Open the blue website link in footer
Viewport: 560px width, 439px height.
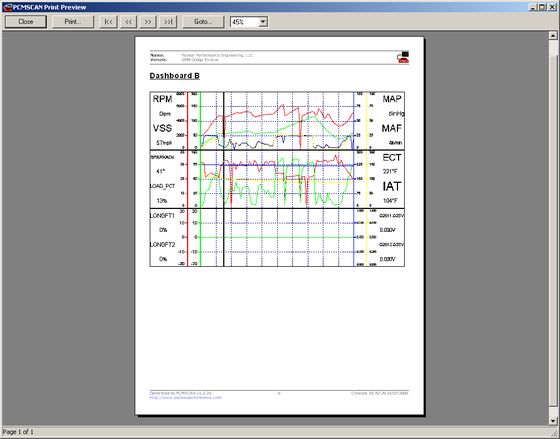(185, 398)
